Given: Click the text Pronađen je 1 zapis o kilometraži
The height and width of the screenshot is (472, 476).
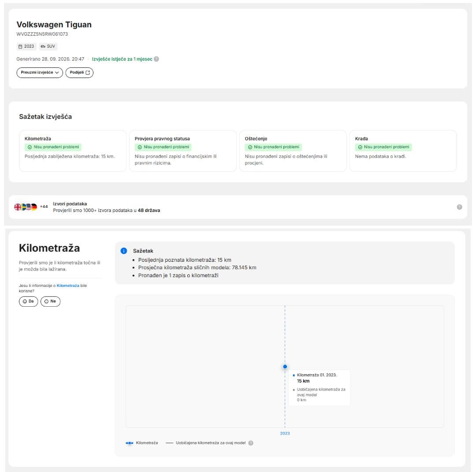Looking at the screenshot, I should 178,275.
